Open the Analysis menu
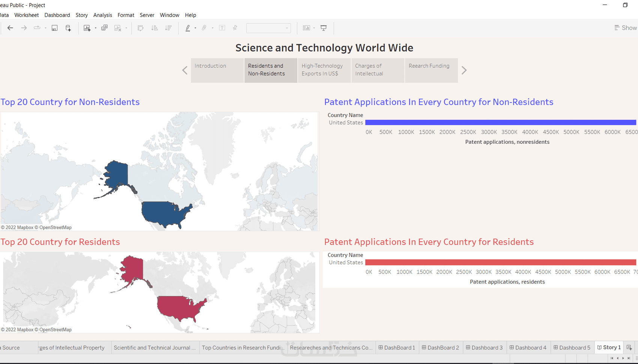638x364 pixels. (102, 15)
